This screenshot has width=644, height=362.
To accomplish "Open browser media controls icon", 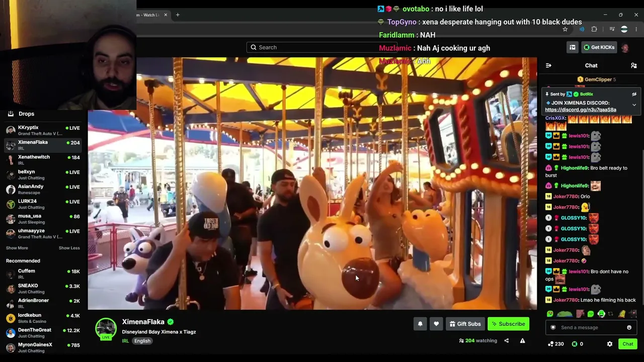I will (x=612, y=29).
